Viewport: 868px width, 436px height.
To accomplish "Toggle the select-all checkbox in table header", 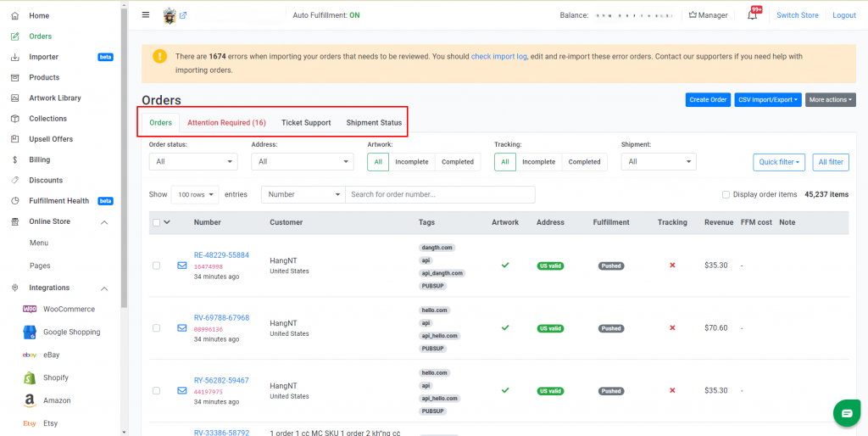I will click(x=156, y=222).
